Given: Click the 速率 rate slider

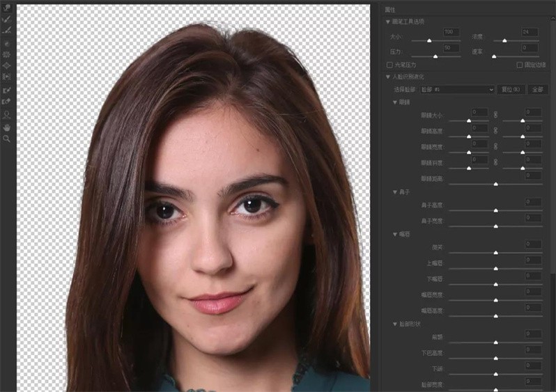Looking at the screenshot, I should (516, 56).
